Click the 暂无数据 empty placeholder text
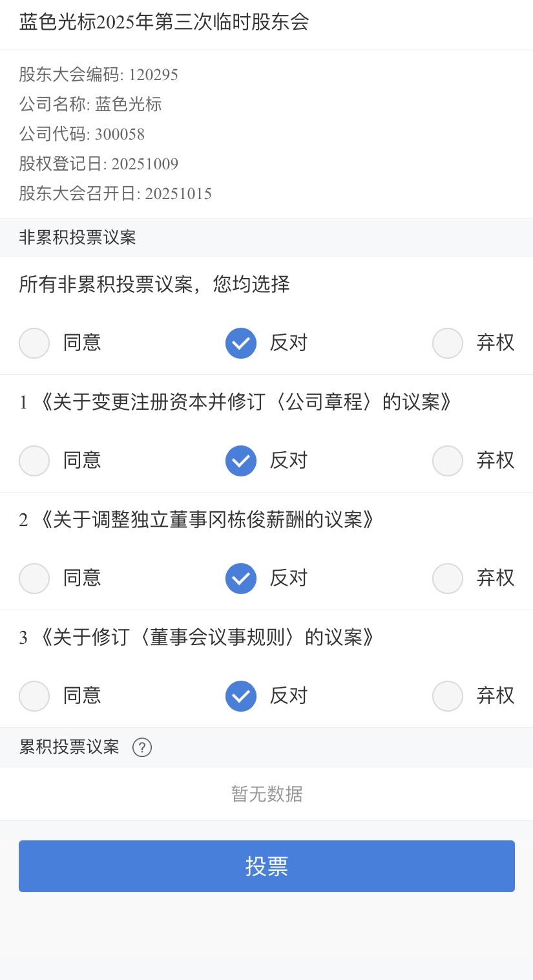Screen dimensions: 533x980 point(266,793)
